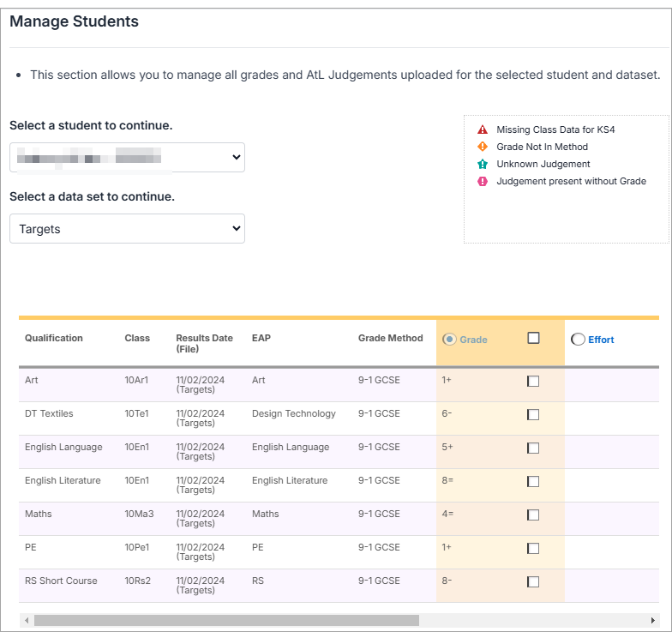
Task: Tick the checkbox for the Art row
Action: pyautogui.click(x=533, y=382)
